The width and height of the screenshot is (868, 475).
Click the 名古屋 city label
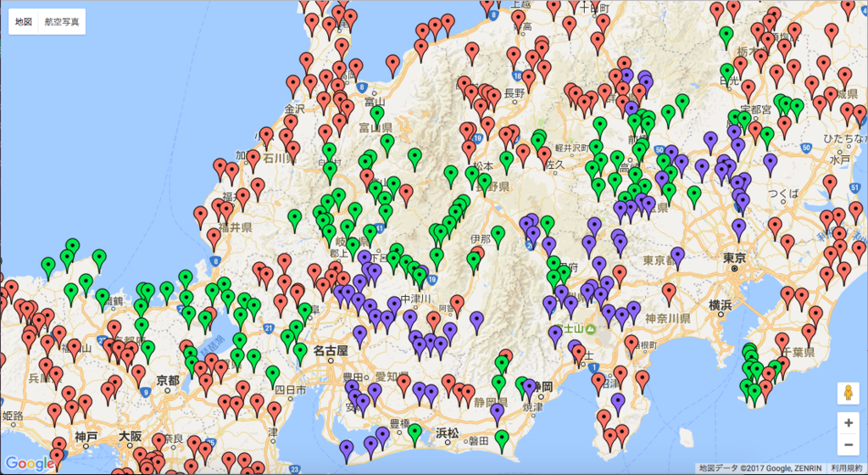pos(330,350)
